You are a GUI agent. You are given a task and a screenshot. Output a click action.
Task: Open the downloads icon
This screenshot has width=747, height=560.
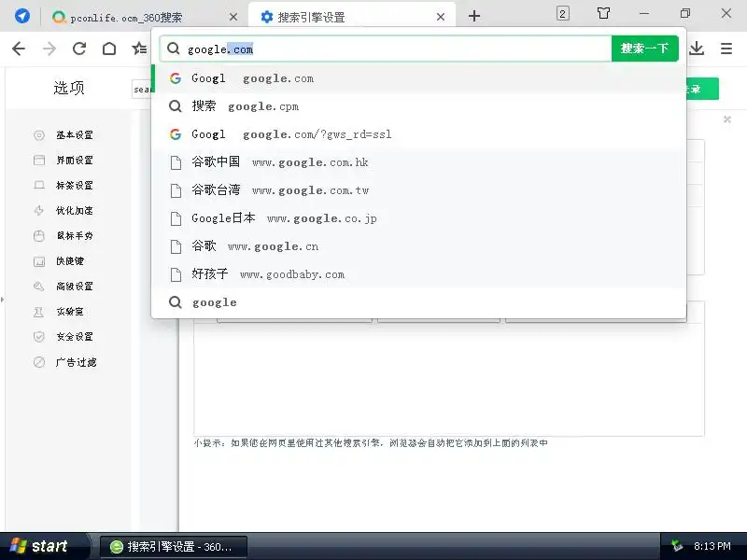[697, 49]
